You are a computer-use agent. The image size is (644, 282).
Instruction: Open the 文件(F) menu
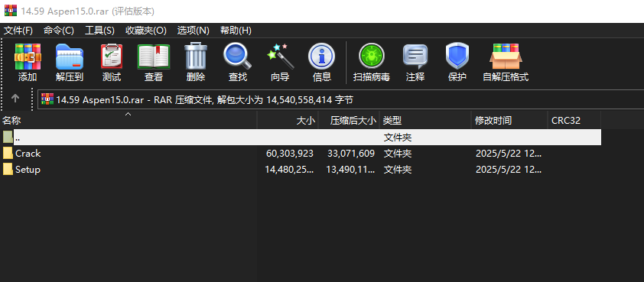pos(18,31)
